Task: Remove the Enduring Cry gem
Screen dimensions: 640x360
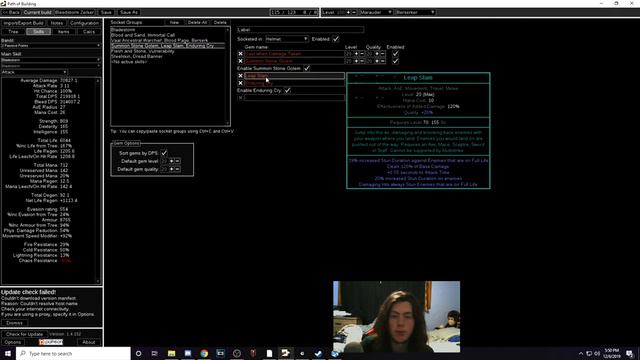Action: (240, 83)
